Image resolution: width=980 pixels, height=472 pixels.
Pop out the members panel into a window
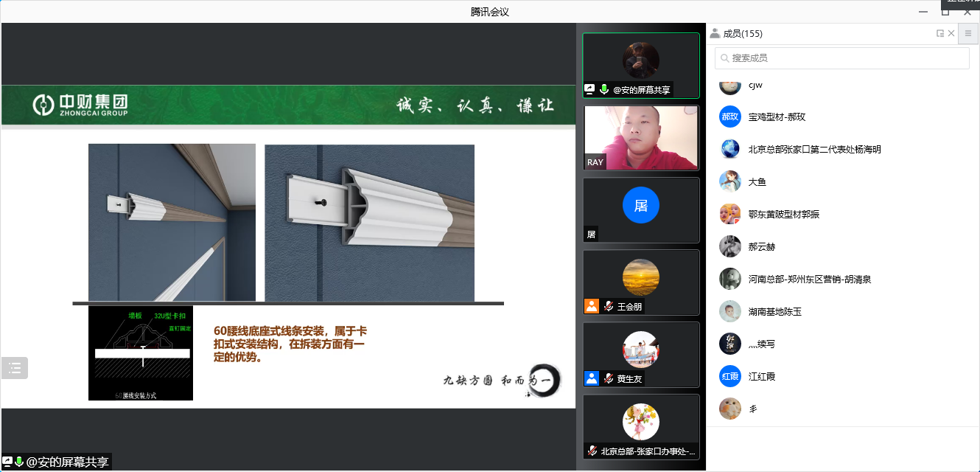pyautogui.click(x=940, y=33)
